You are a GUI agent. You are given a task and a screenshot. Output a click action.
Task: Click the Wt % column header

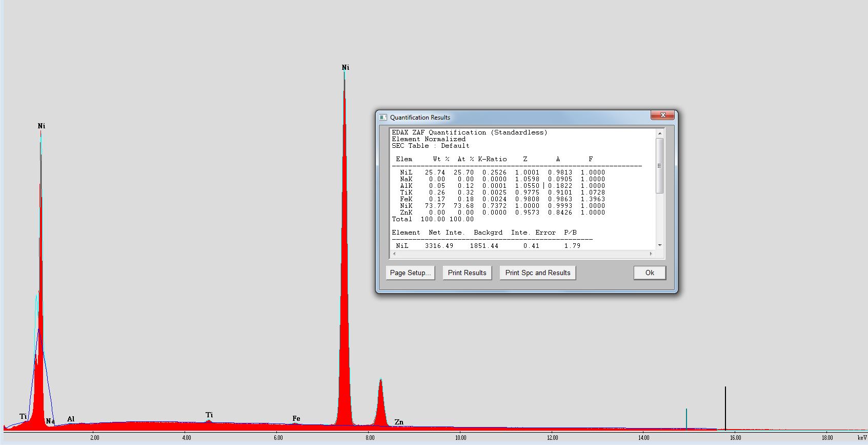(x=441, y=159)
